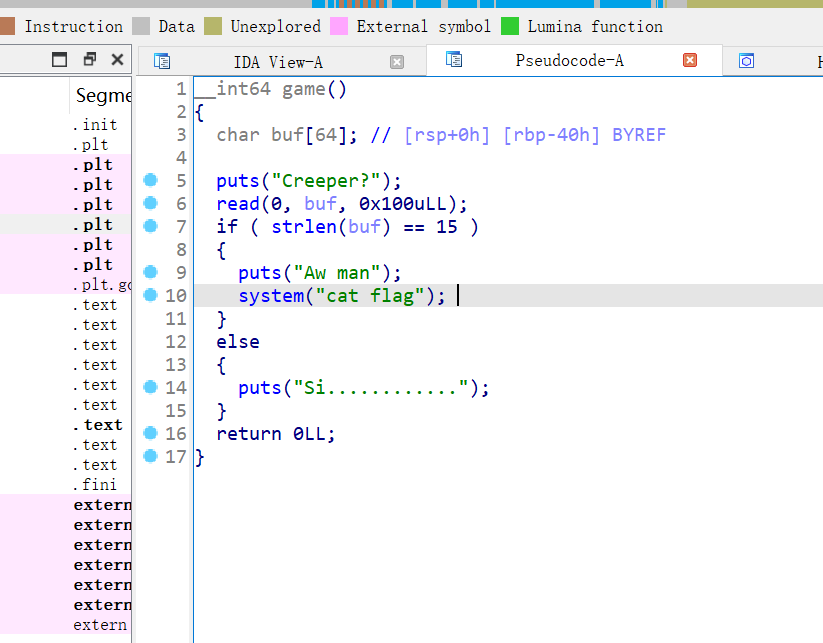Viewport: 823px width, 643px height.
Task: Select the .plt.got segment row
Action: (x=66, y=284)
